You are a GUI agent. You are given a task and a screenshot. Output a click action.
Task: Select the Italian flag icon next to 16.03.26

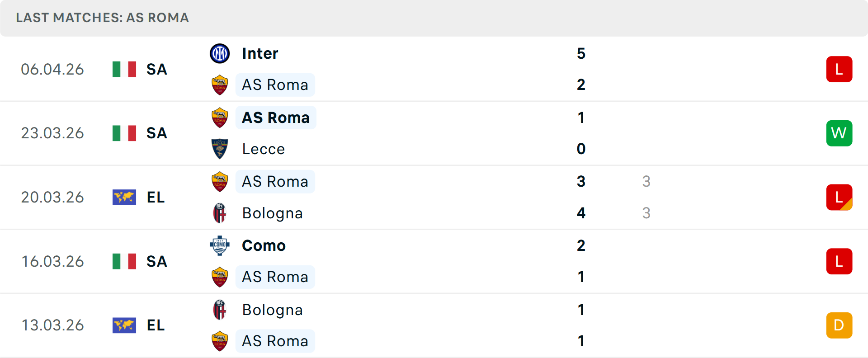click(125, 261)
